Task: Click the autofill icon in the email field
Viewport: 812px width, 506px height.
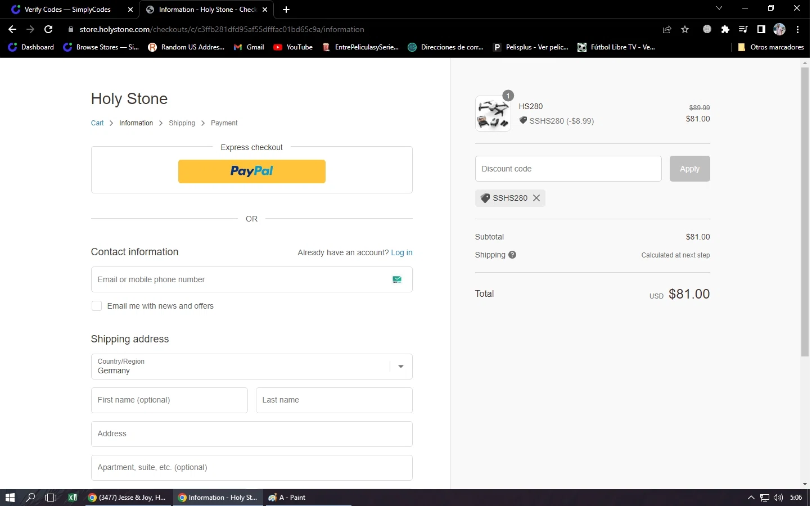Action: (397, 279)
